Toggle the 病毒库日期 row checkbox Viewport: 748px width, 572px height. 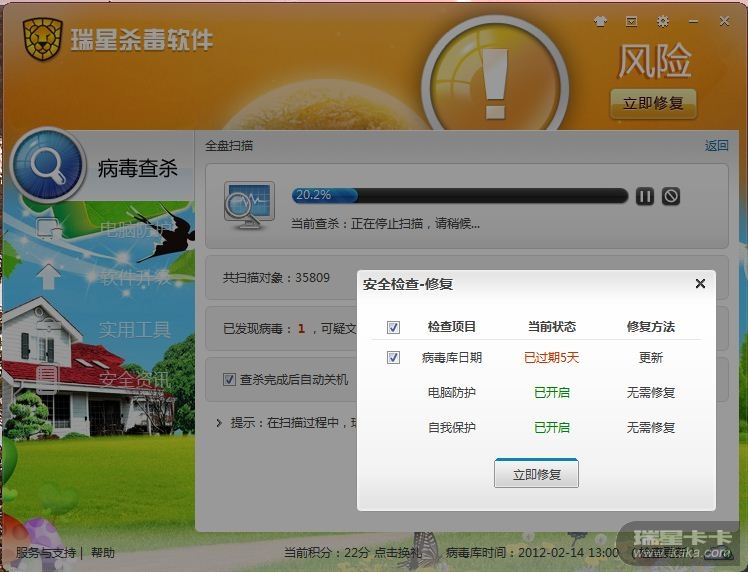[x=393, y=357]
